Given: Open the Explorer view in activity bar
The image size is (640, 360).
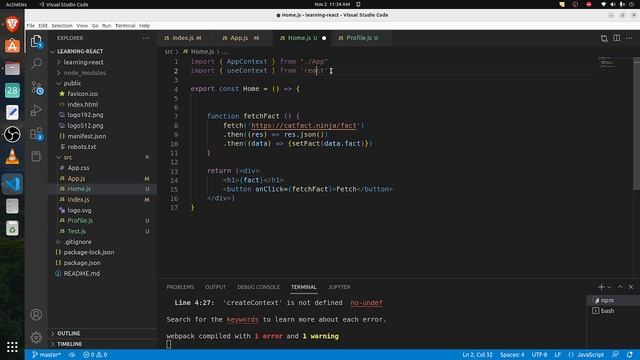Looking at the screenshot, I should click(36, 41).
